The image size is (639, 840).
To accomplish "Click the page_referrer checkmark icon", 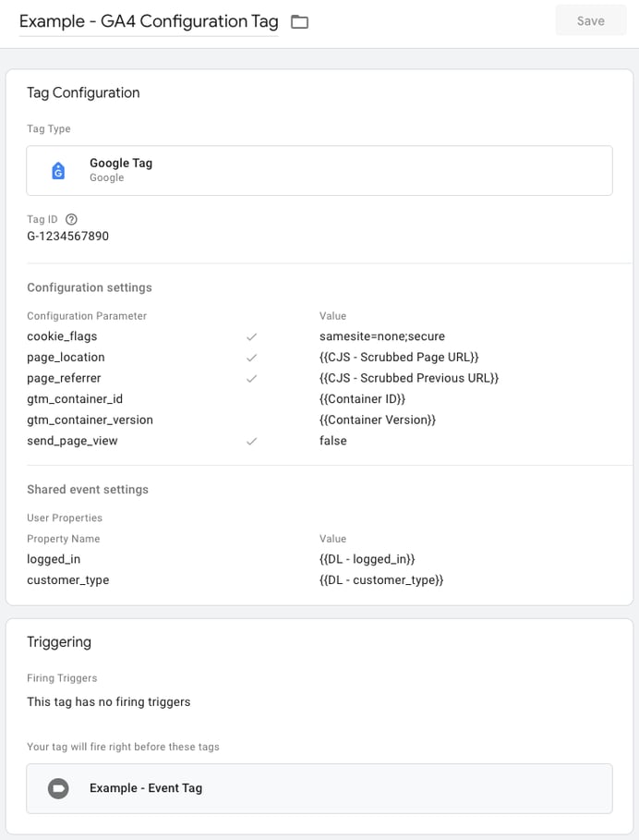I will [x=251, y=378].
